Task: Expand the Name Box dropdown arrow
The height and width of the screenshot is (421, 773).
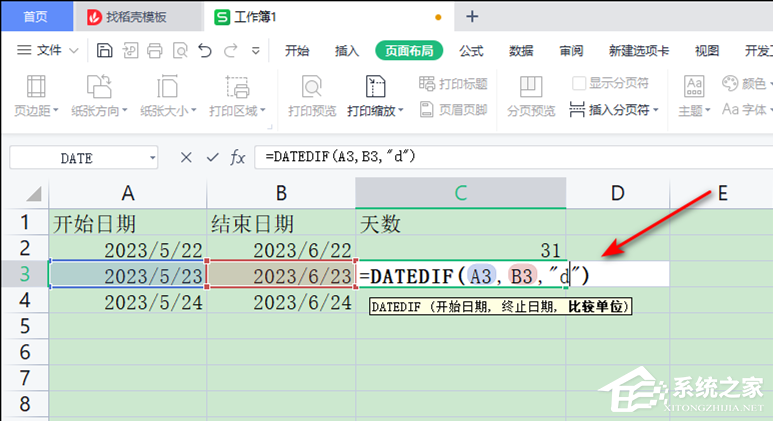Action: [x=152, y=158]
